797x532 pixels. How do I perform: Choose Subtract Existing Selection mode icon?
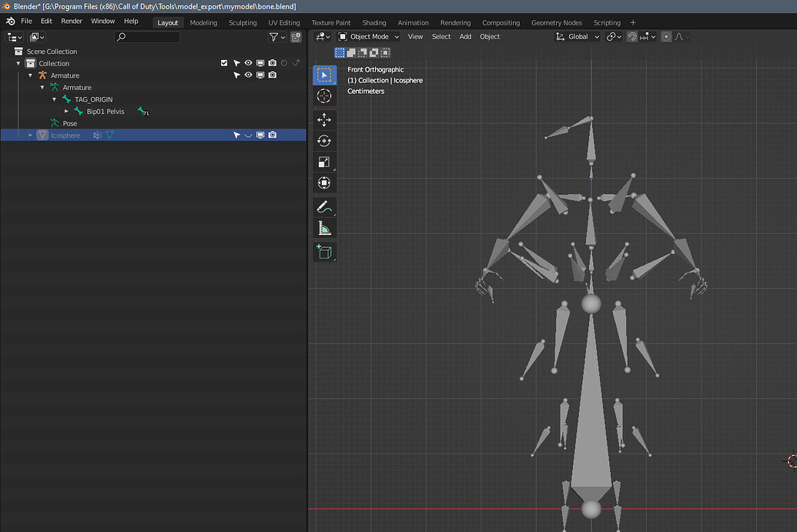click(x=363, y=52)
